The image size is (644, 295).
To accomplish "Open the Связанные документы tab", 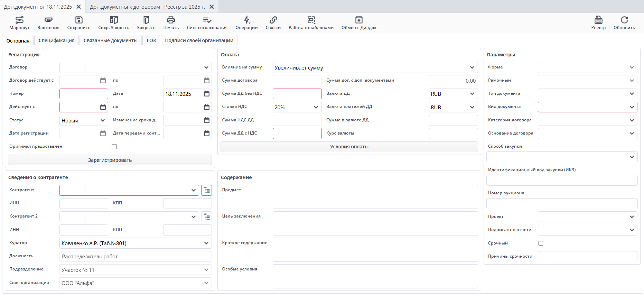I will tap(110, 40).
